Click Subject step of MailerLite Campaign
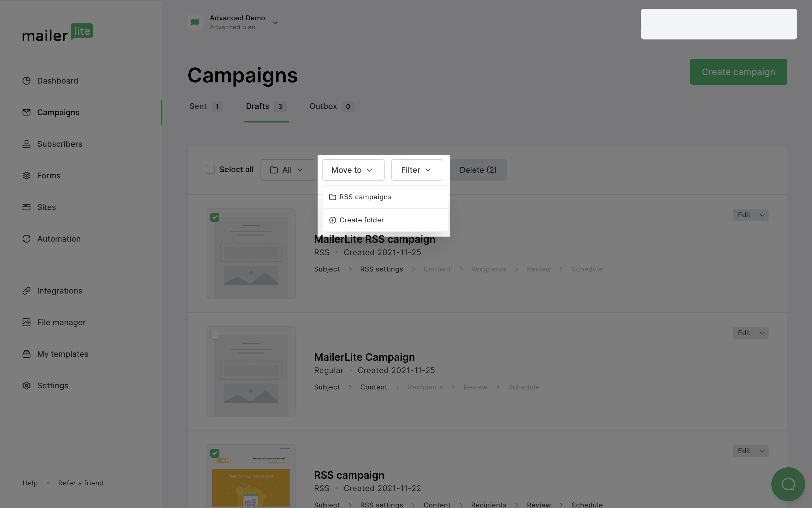This screenshot has height=508, width=812. (326, 387)
